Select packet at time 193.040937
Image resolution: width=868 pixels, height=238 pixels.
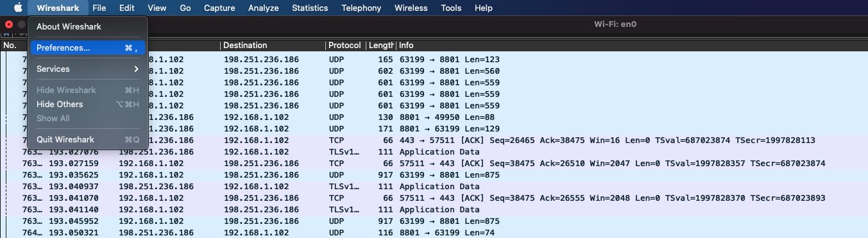click(x=434, y=186)
